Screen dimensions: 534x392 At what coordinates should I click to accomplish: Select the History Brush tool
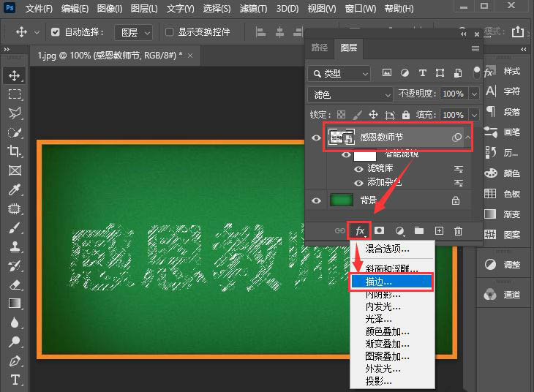(15, 265)
